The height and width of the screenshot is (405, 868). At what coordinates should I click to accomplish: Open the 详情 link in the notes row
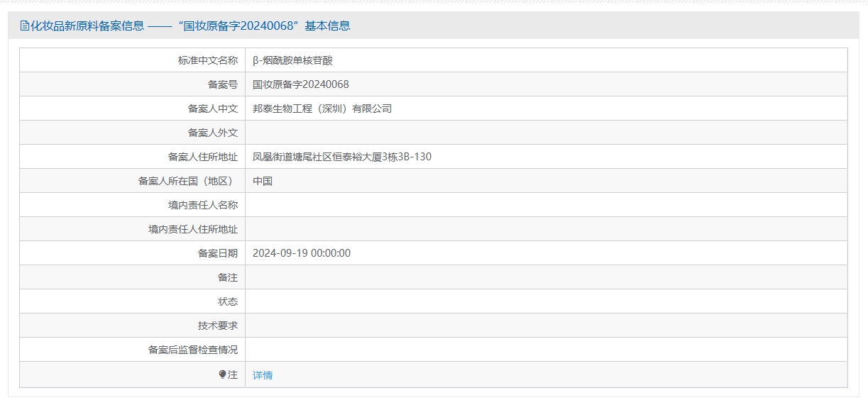pyautogui.click(x=263, y=375)
